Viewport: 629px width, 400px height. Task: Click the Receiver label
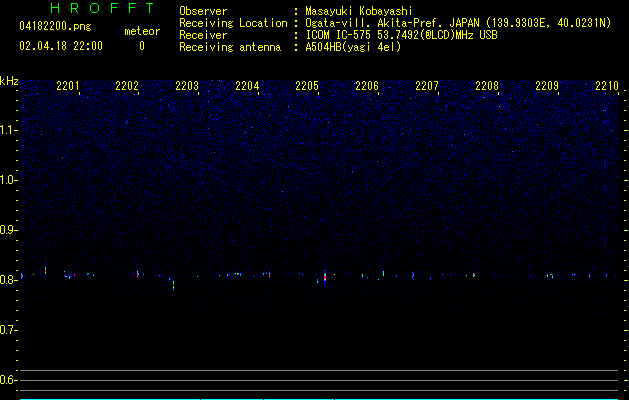(203, 35)
